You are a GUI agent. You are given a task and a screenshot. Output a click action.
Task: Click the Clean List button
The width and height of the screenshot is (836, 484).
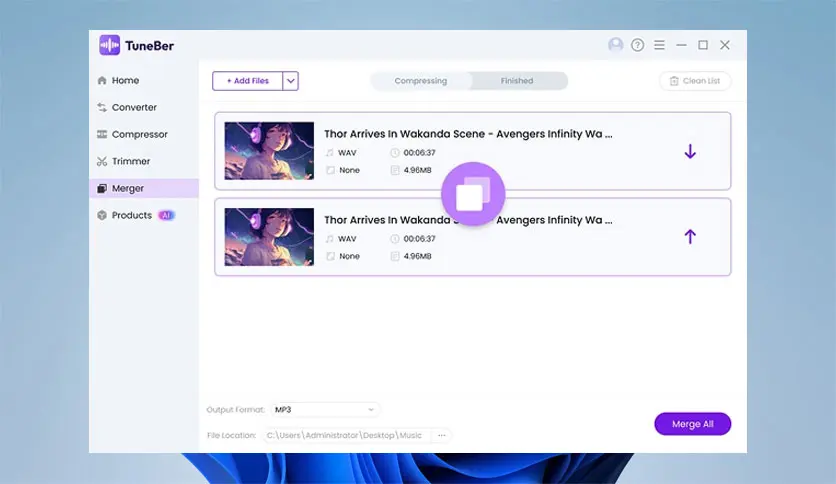coord(695,81)
